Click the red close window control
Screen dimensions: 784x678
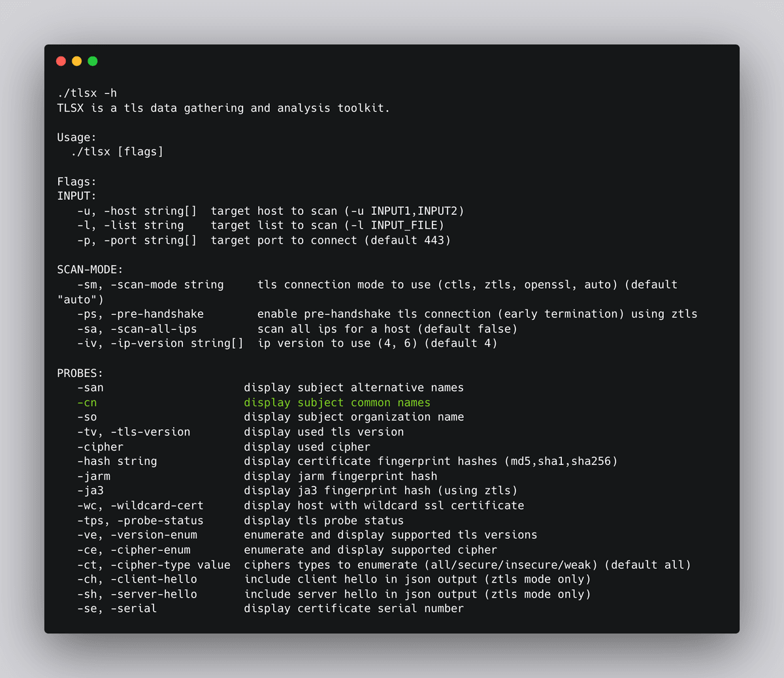point(61,61)
